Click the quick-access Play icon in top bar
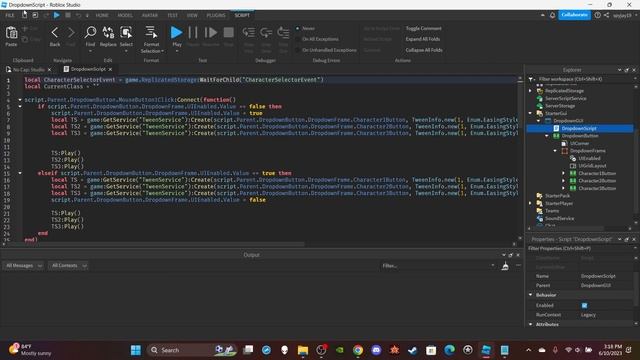The height and width of the screenshot is (360, 640). [x=57, y=15]
